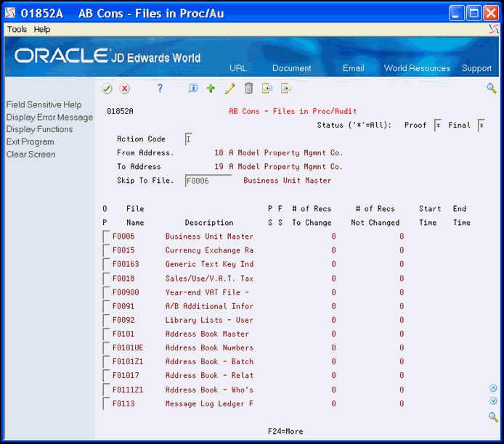Click the scroll up arrow icon

(493, 388)
